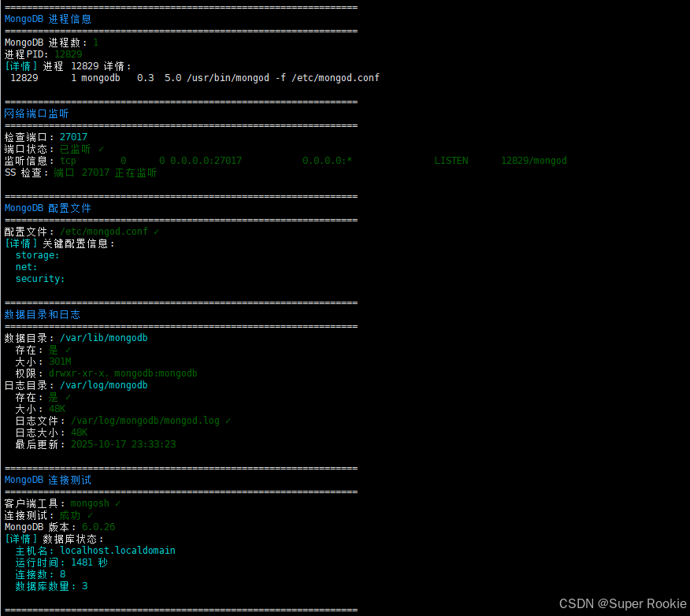Screen dimensions: 690x616
Task: Click the '[详情]' tag before 数据库状态
Action: pyautogui.click(x=21, y=539)
